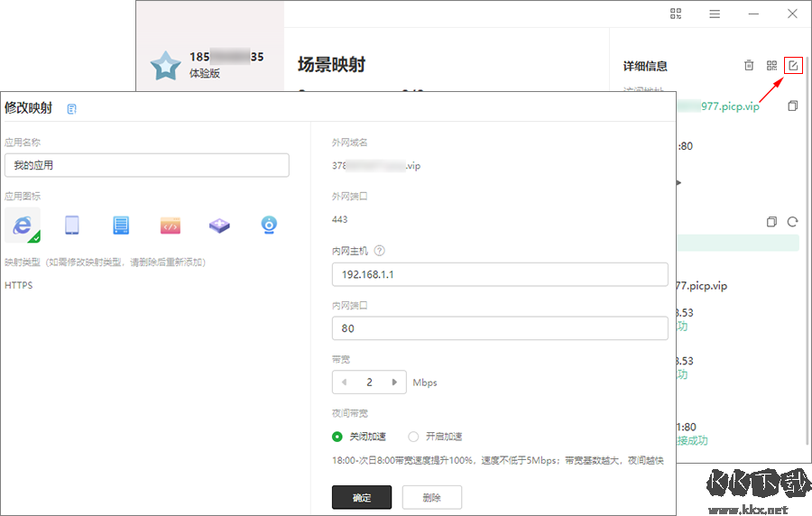The width and height of the screenshot is (812, 516).
Task: Click the 体验版 account label
Action: click(205, 73)
